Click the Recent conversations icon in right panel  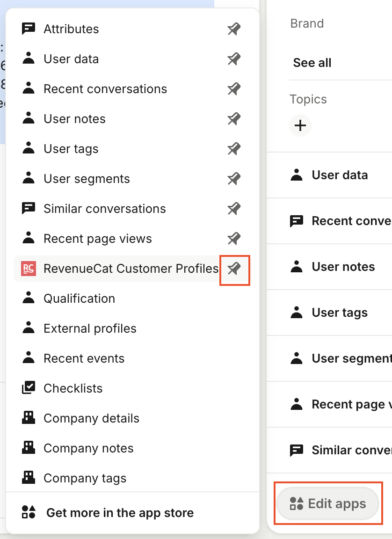(297, 220)
